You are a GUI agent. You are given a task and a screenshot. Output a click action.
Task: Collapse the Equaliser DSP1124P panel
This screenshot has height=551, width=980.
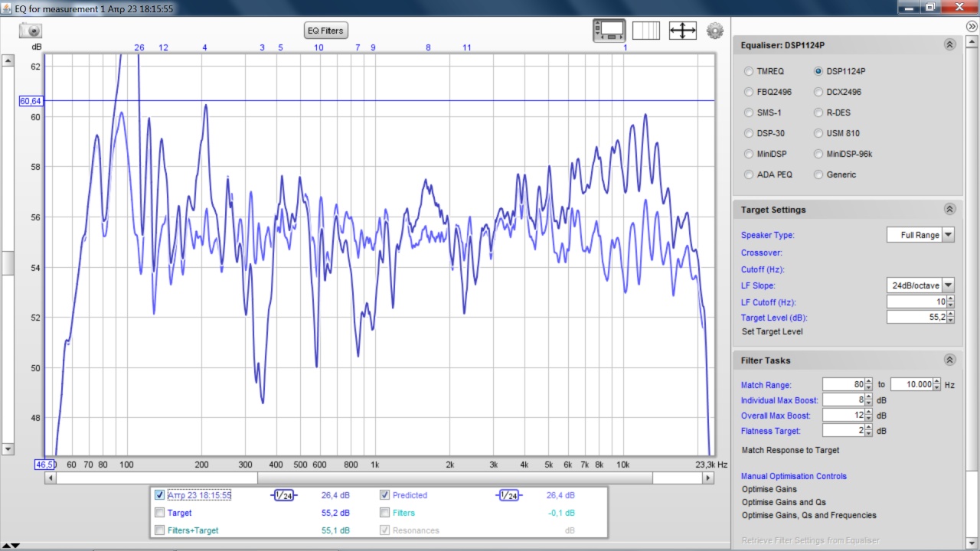[949, 45]
